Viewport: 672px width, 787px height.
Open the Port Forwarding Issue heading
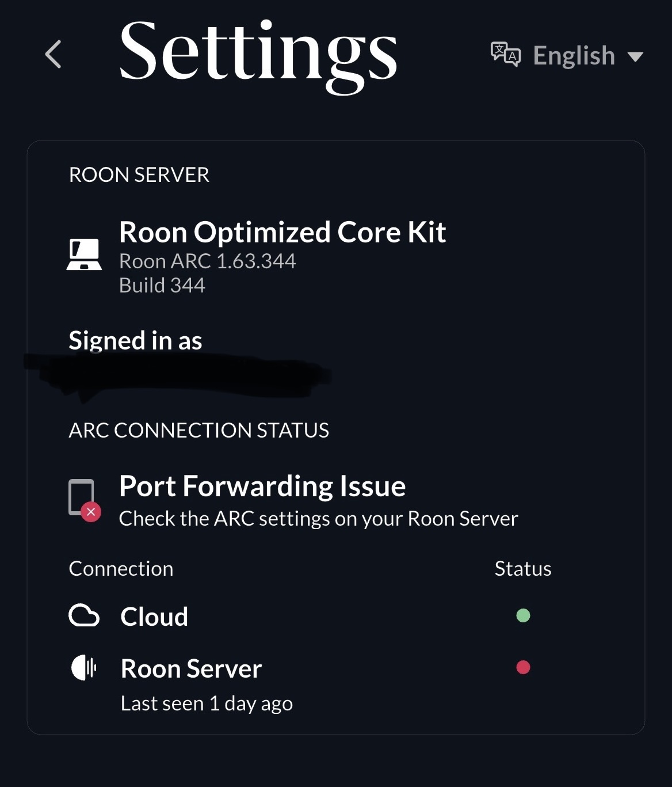pos(262,486)
